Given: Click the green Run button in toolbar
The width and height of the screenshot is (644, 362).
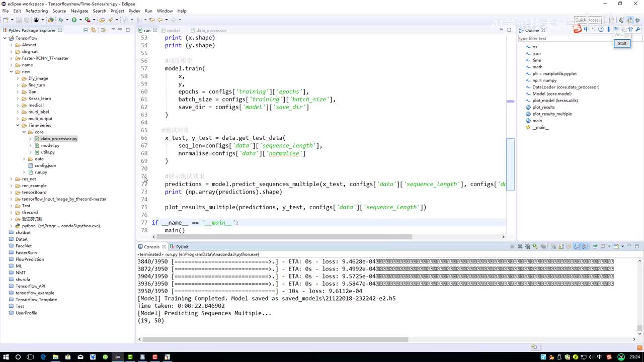Looking at the screenshot, I should click(74, 20).
